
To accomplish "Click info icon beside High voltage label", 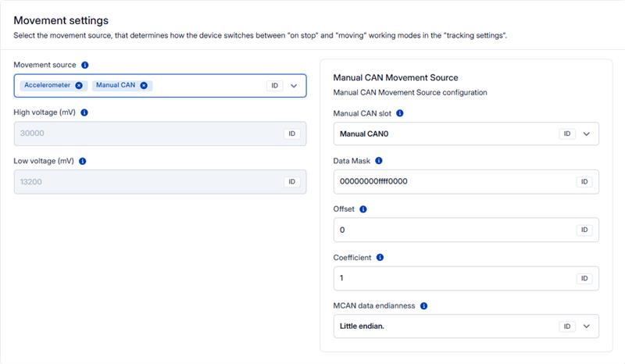I will 84,112.
